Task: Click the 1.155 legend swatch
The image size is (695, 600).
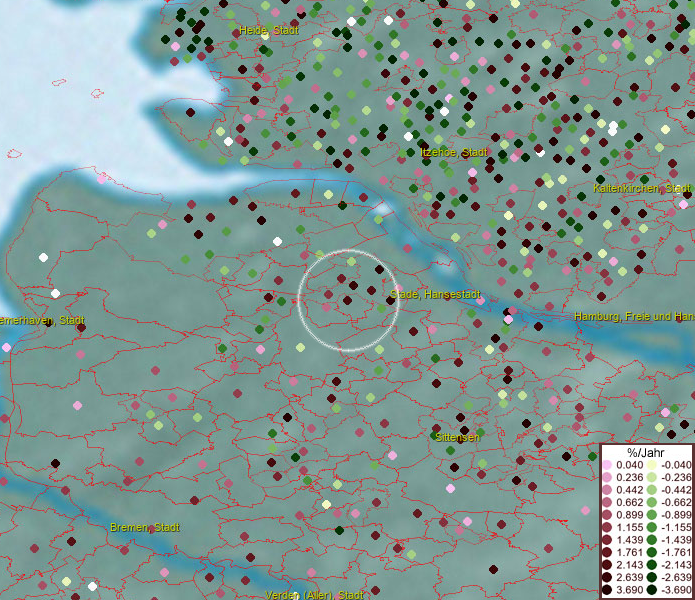Action: coord(607,527)
